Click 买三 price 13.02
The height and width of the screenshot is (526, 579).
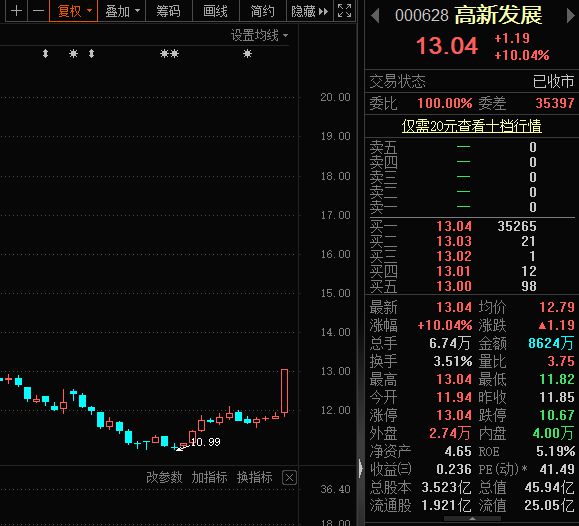pos(454,256)
